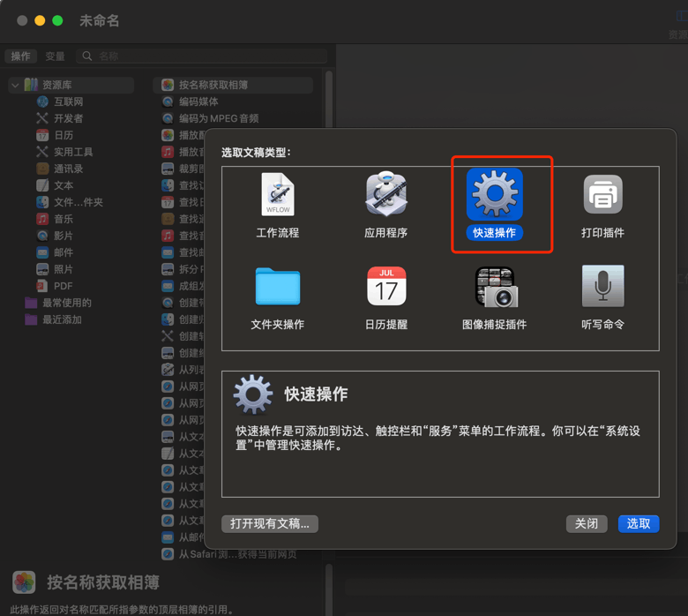Click the 邮件 envelope icon in sidebar
The image size is (688, 616).
point(42,252)
